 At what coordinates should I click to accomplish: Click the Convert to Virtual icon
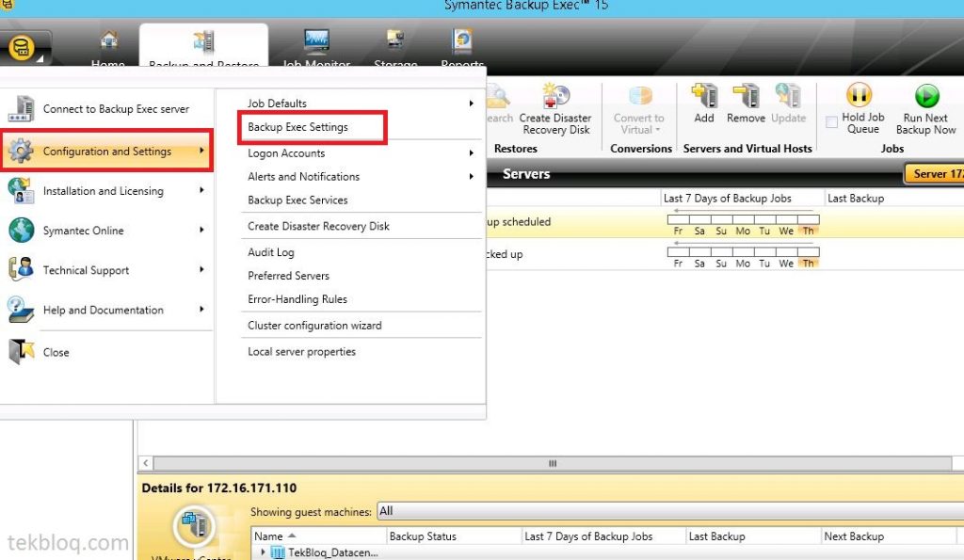[639, 97]
